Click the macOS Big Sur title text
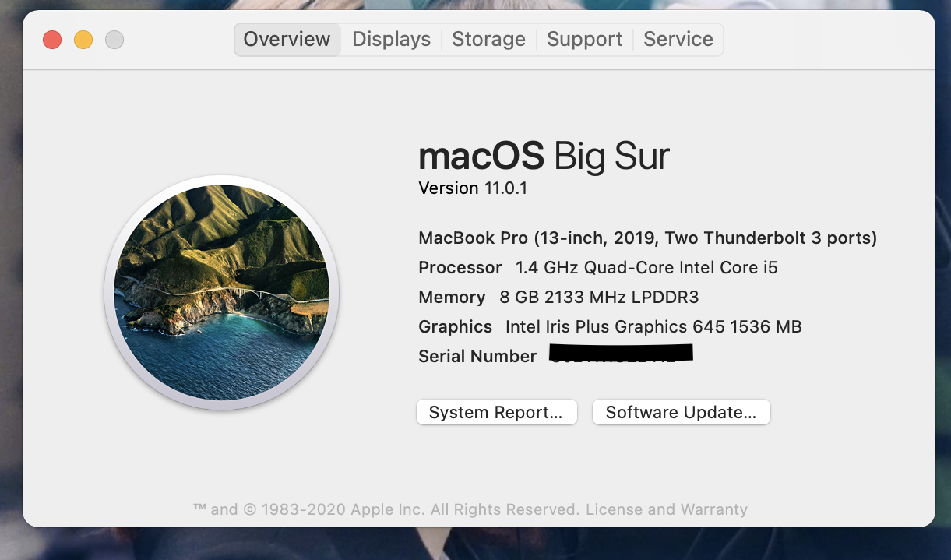951x560 pixels. (544, 157)
